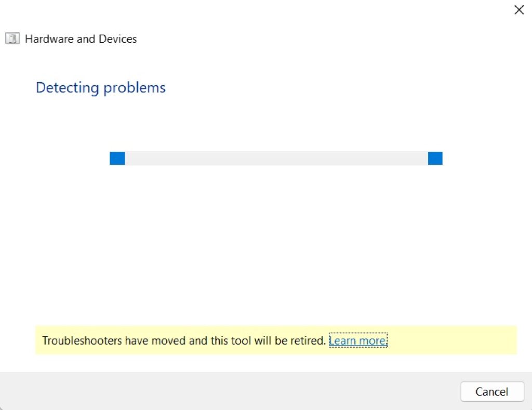Image resolution: width=532 pixels, height=410 pixels.
Task: Click the detecting problems progress bar
Action: point(276,158)
